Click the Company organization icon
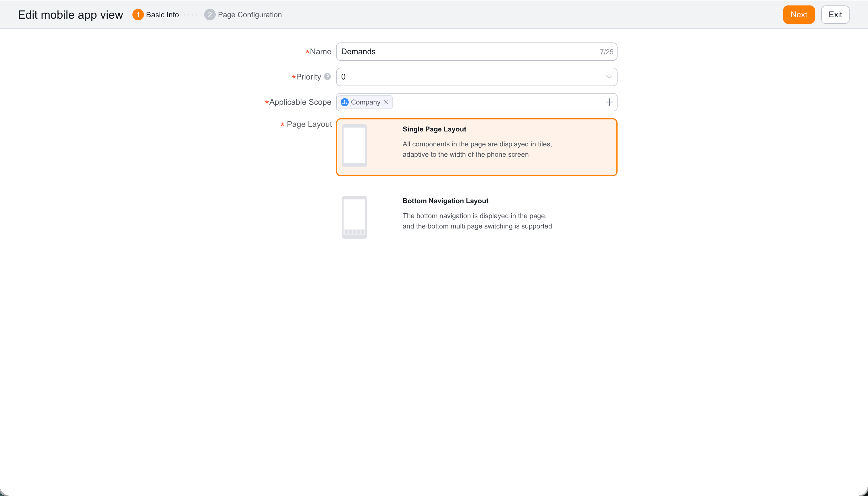 345,102
